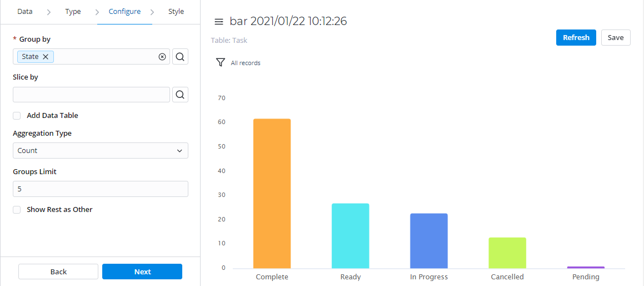Expand the Aggregation Type dropdown
The width and height of the screenshot is (644, 286).
100,151
